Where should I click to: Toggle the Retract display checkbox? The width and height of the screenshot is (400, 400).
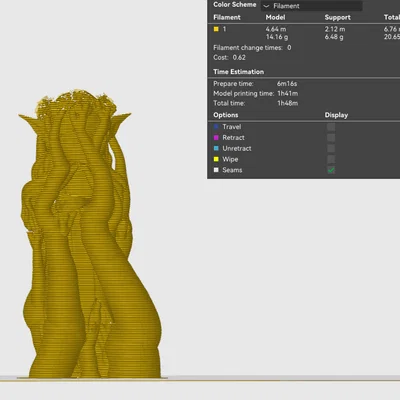coord(331,138)
